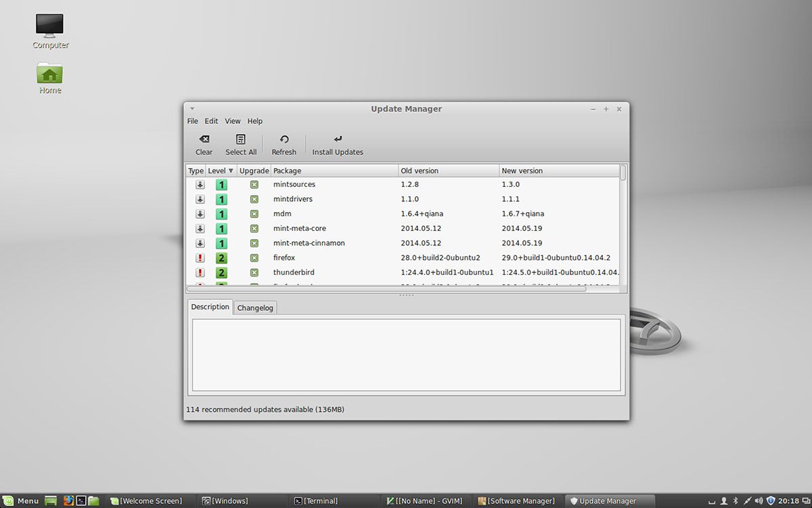Image resolution: width=812 pixels, height=508 pixels.
Task: Click the level 1 badge for mintdrivers
Action: pyautogui.click(x=221, y=199)
